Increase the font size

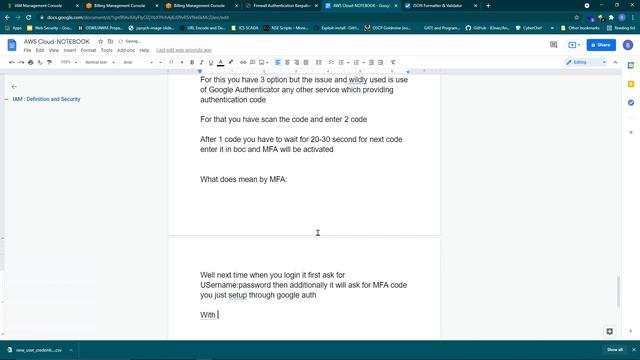(182, 62)
